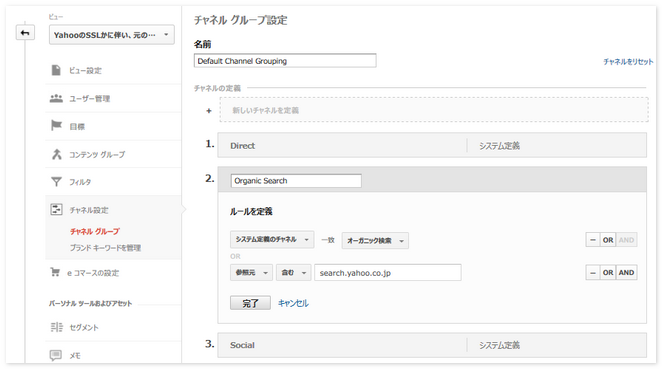Open ブランド キーワードを管理 sub-item
662x369 pixels.
[105, 248]
